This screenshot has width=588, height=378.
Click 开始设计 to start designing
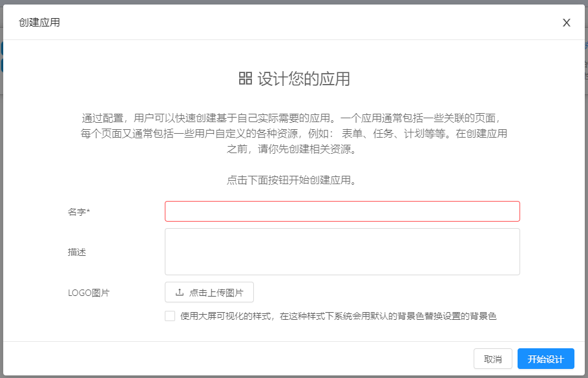point(545,359)
